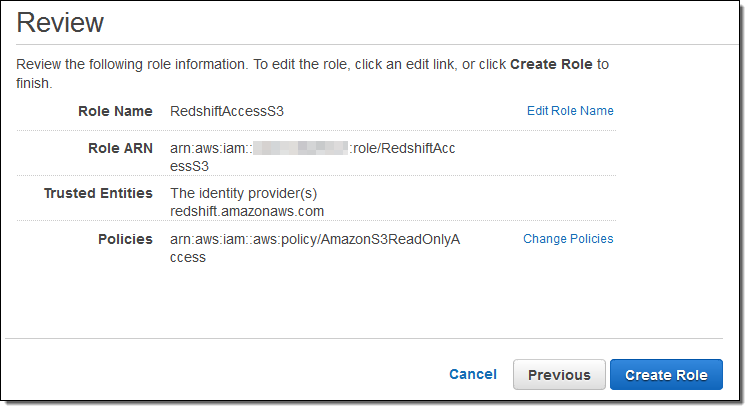Click the Review page heading
The height and width of the screenshot is (411, 750).
click(x=60, y=22)
